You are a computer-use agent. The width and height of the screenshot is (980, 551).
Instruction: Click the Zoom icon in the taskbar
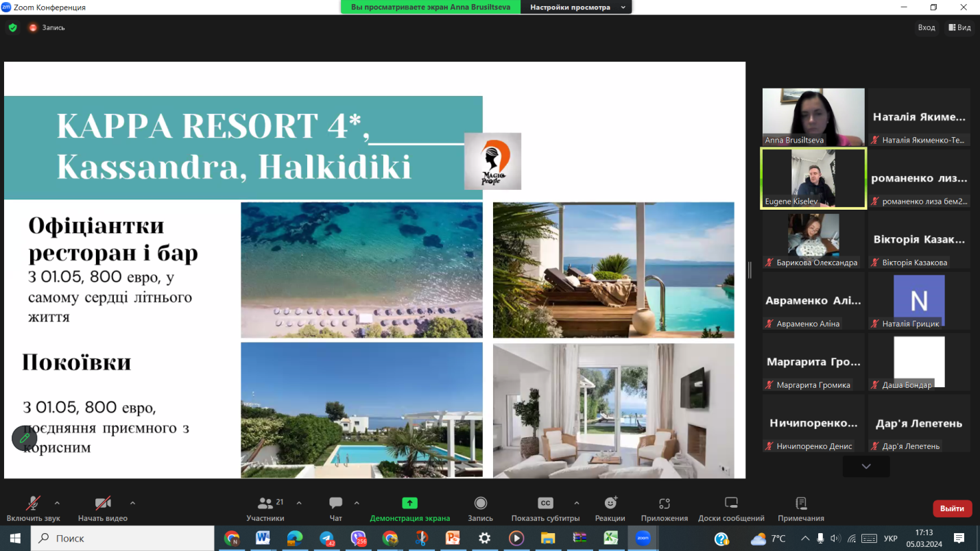pos(643,538)
